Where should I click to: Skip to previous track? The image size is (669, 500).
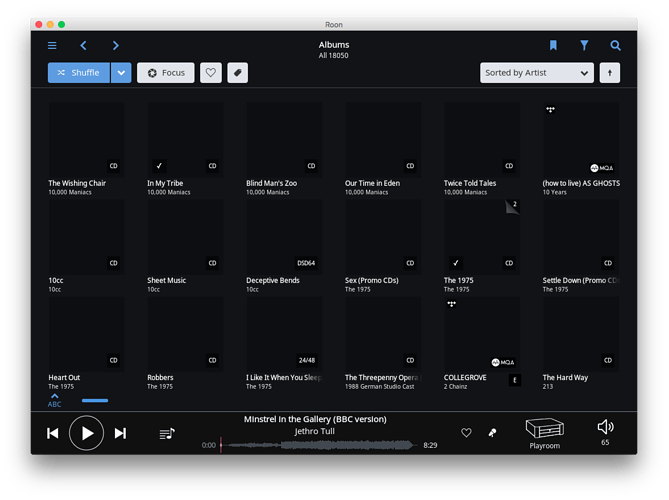coord(53,433)
